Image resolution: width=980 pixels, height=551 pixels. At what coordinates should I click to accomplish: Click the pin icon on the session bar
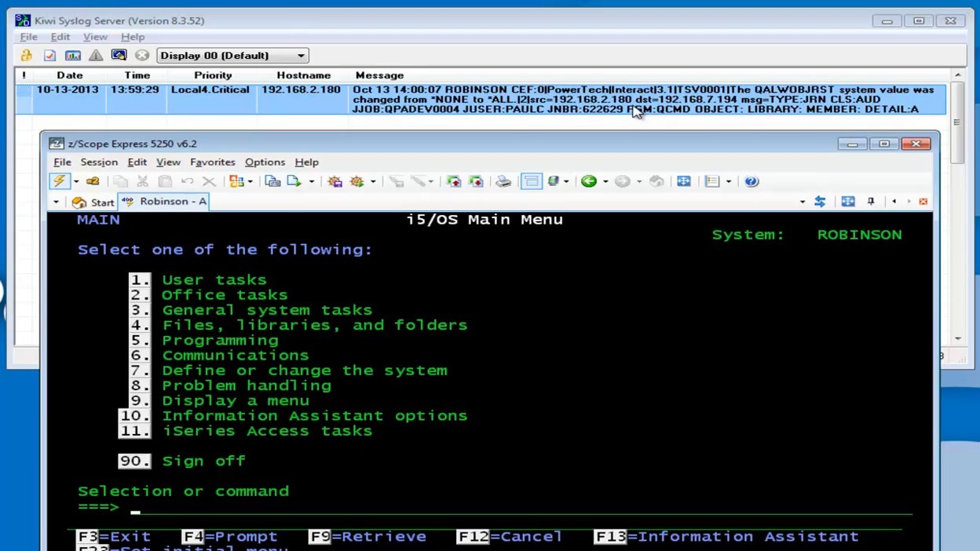[x=870, y=201]
